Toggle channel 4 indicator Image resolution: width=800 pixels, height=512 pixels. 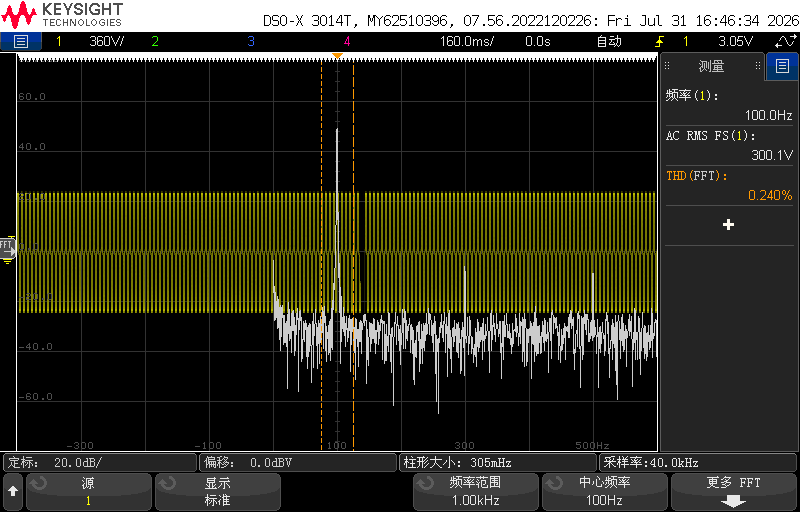coord(347,41)
